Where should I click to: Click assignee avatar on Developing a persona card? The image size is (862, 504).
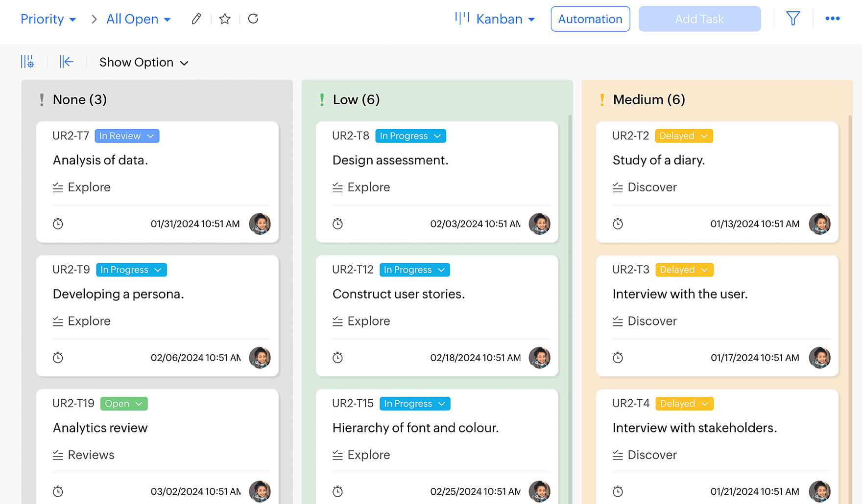[x=260, y=358]
